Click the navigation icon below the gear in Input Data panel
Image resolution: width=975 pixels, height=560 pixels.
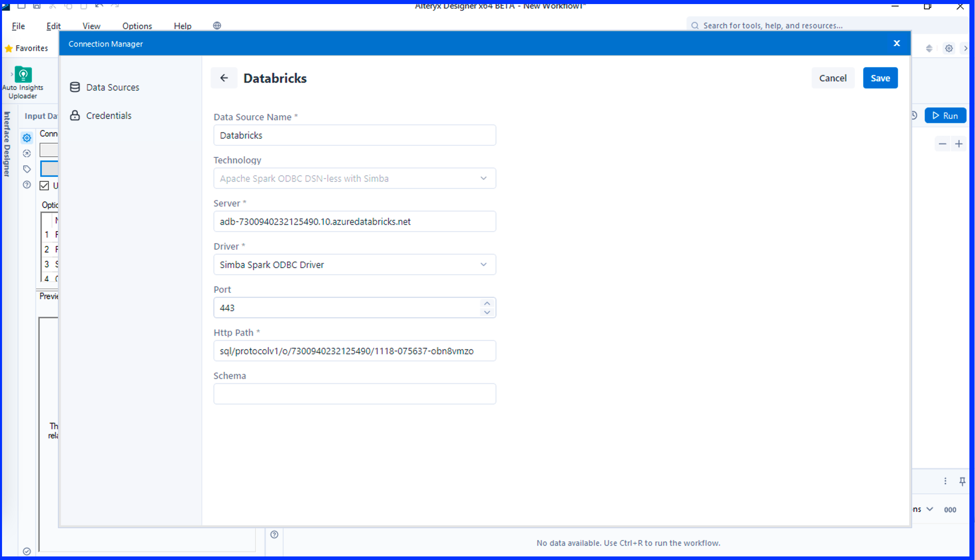coord(27,153)
